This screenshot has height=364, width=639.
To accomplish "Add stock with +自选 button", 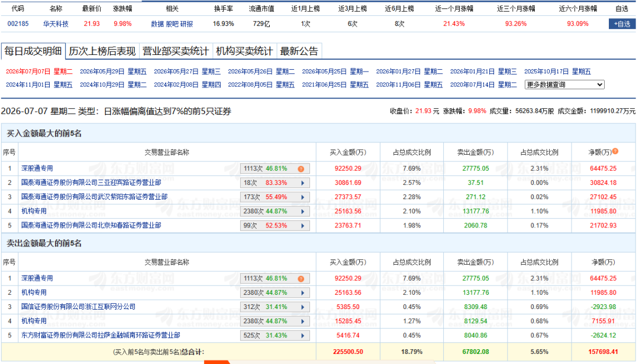I will [622, 24].
